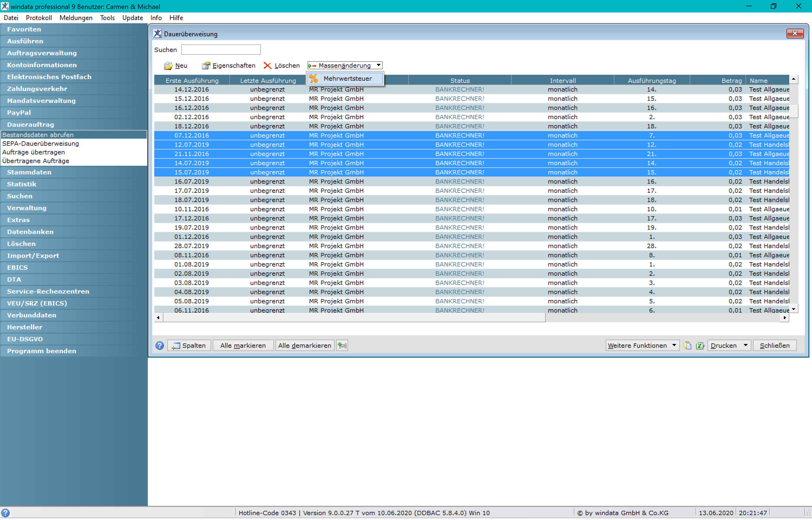812x520 pixels.
Task: Click Alle markieren button
Action: coord(243,345)
